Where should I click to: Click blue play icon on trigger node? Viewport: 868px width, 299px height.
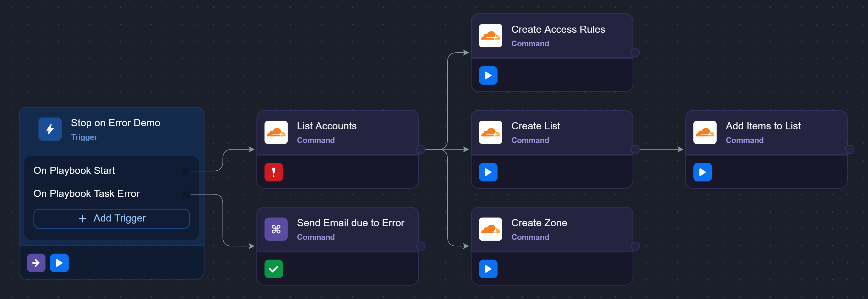click(59, 263)
